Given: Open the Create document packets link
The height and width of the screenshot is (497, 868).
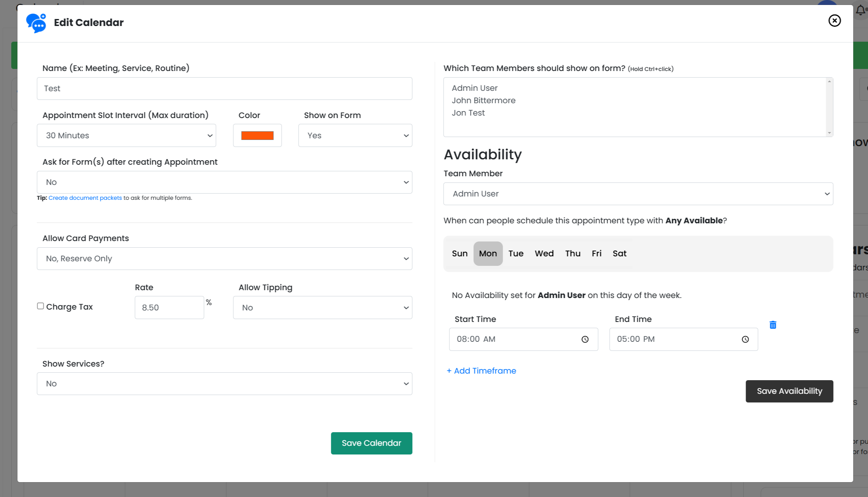Looking at the screenshot, I should click(x=85, y=198).
